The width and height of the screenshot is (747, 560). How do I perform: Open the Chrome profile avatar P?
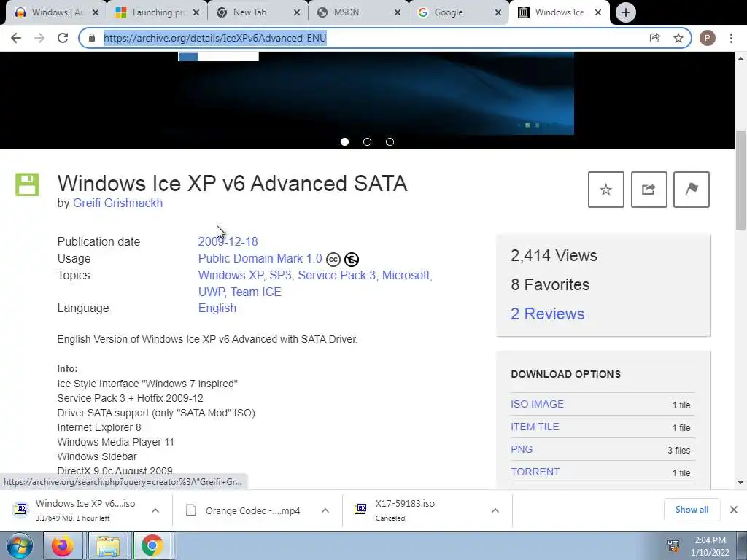coord(708,38)
